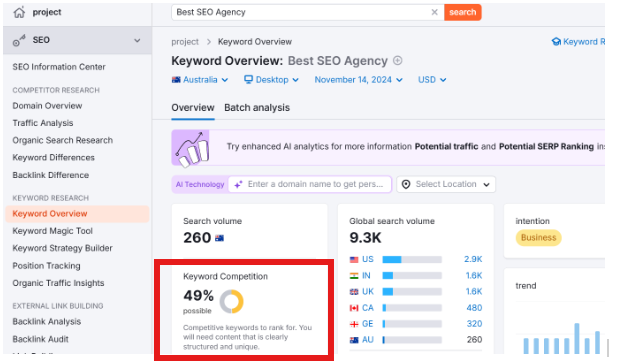Click the orange search button
Screen dimensions: 625x361
click(x=463, y=12)
